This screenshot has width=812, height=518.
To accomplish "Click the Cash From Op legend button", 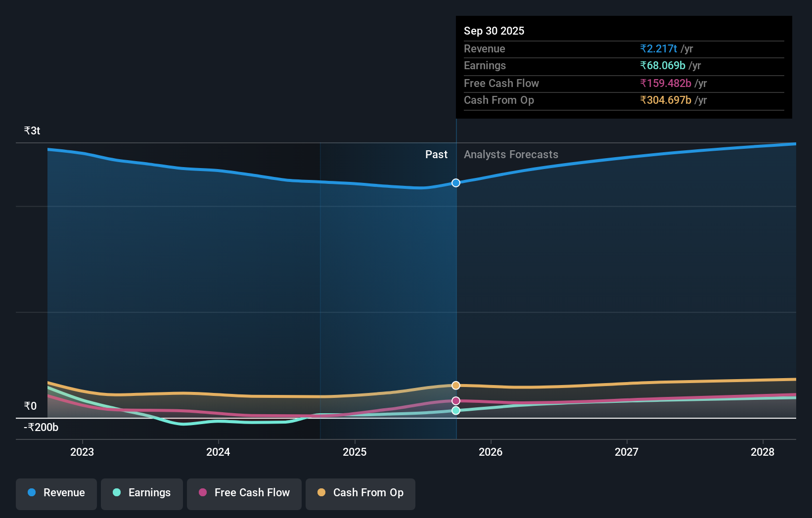I will (360, 494).
